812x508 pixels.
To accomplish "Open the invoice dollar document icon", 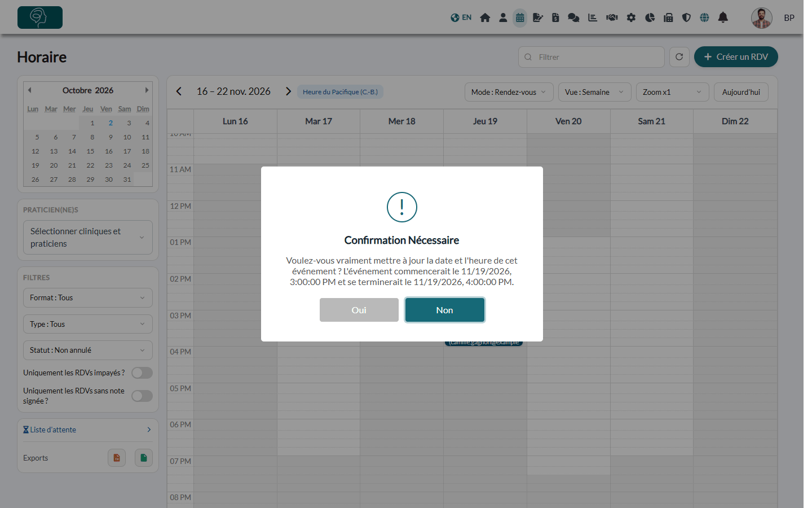I will click(555, 17).
